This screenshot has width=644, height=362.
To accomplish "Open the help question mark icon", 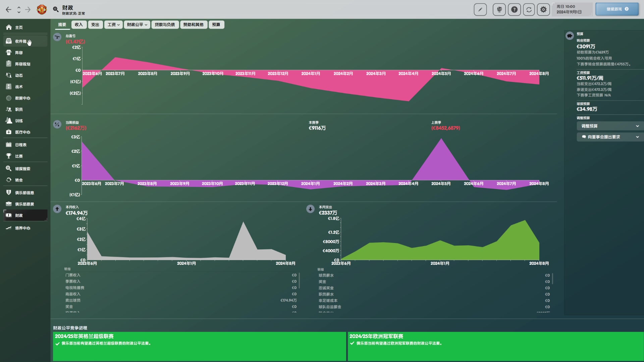I will click(x=514, y=9).
